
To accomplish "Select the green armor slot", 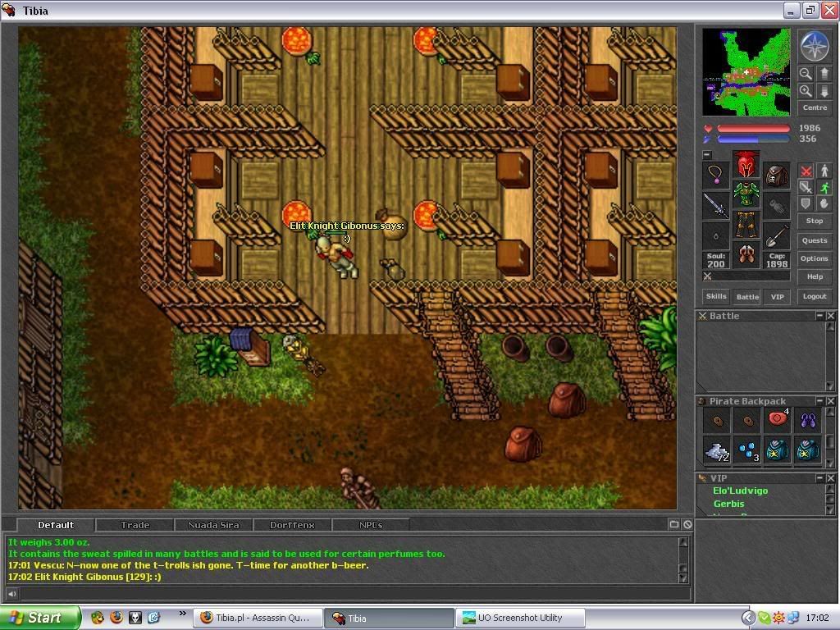I will point(746,195).
